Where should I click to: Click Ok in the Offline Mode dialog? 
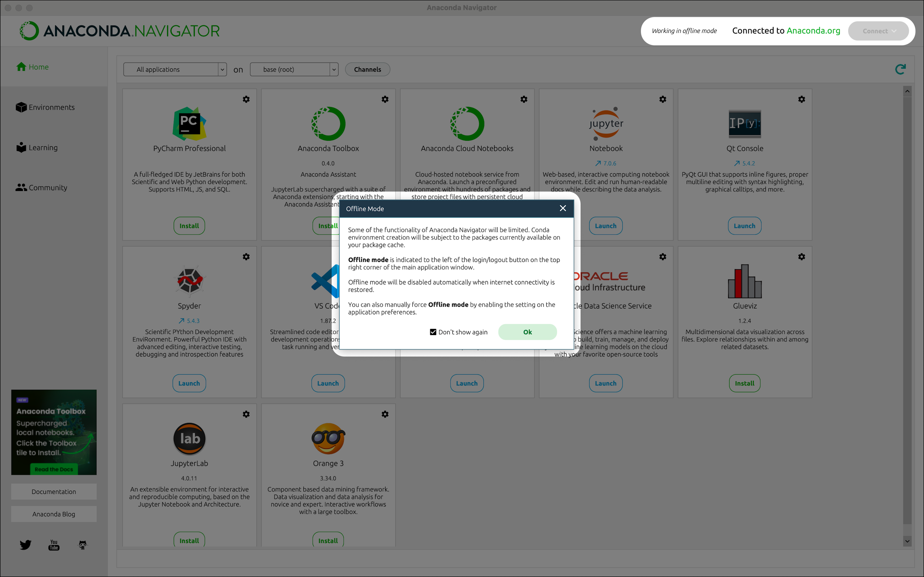point(527,332)
